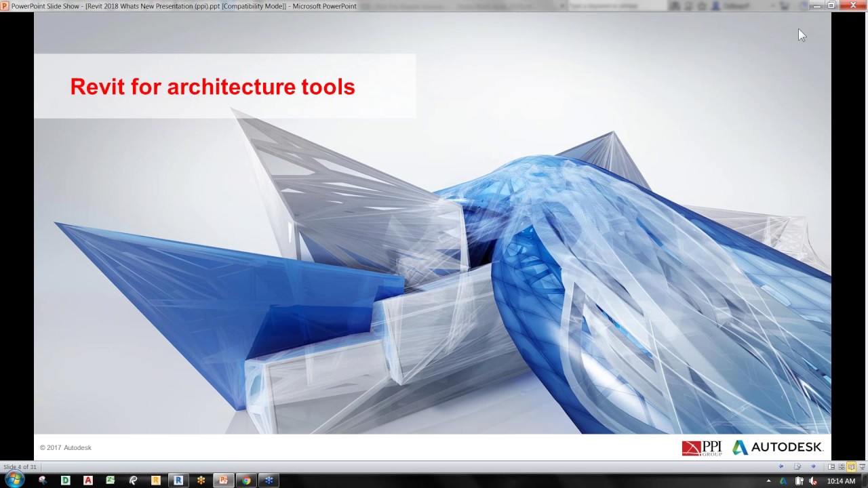Click the PPI Group logo on the slide
This screenshot has height=488, width=868.
coord(702,447)
